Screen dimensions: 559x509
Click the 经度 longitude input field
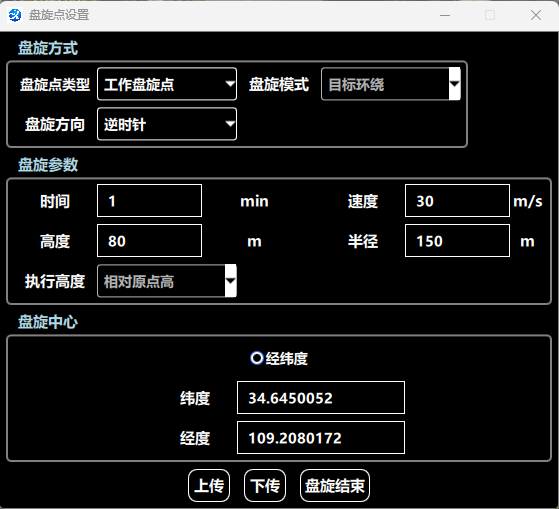(321, 438)
